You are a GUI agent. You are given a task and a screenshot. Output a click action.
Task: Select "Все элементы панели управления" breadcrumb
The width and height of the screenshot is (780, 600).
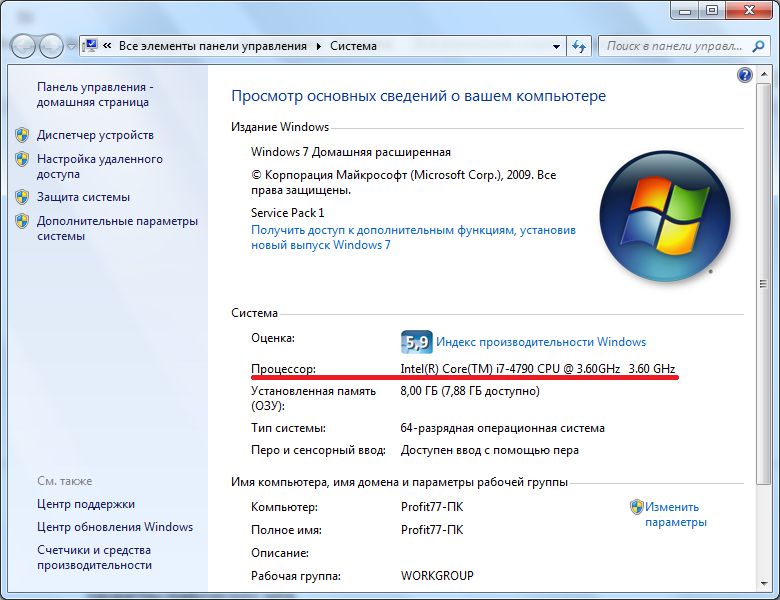pyautogui.click(x=214, y=46)
